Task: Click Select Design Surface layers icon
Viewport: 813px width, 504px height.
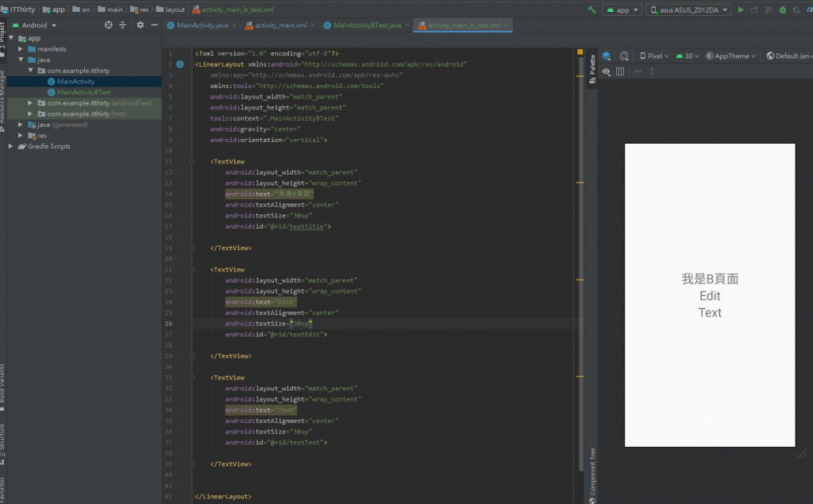Action: (606, 56)
